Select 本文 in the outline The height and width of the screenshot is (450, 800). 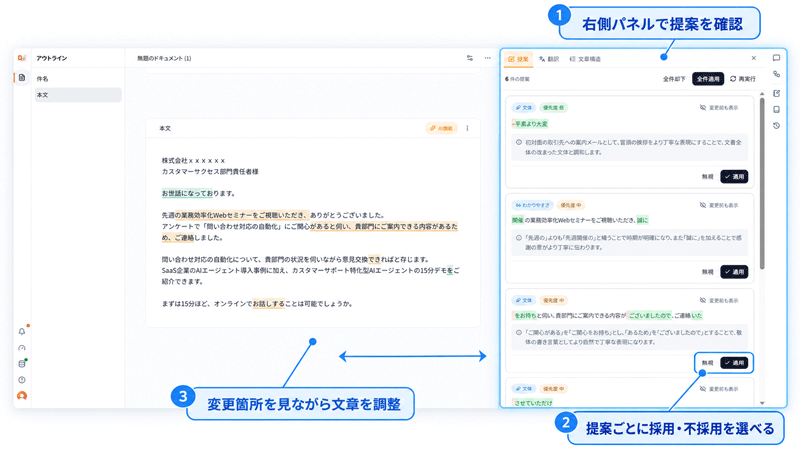click(x=78, y=95)
